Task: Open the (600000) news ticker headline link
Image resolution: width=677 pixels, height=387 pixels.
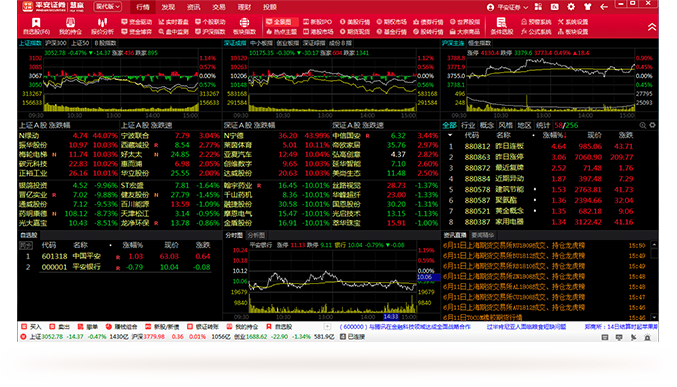Action: pos(405,327)
